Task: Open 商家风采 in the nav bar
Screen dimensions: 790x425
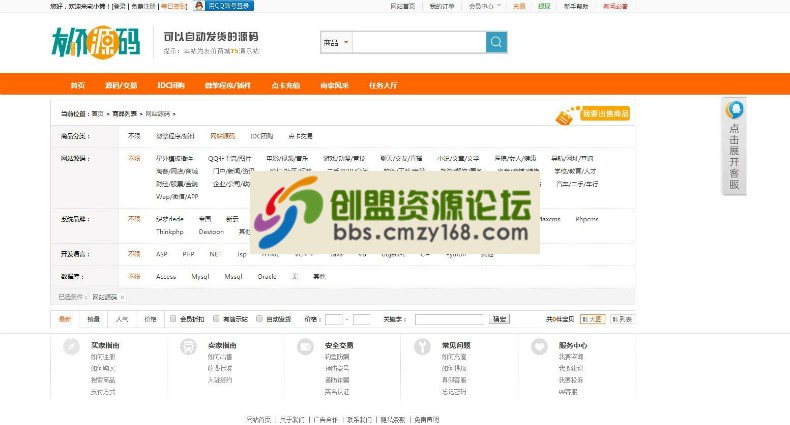Action: tap(335, 86)
